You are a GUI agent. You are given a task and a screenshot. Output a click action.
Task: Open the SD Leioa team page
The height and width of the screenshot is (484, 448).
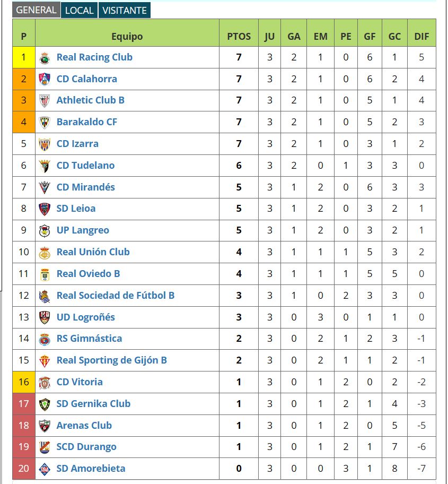click(x=76, y=209)
